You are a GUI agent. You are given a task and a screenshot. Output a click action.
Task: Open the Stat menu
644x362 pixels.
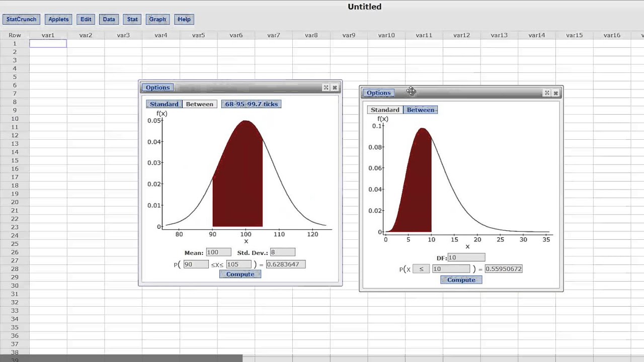[132, 19]
